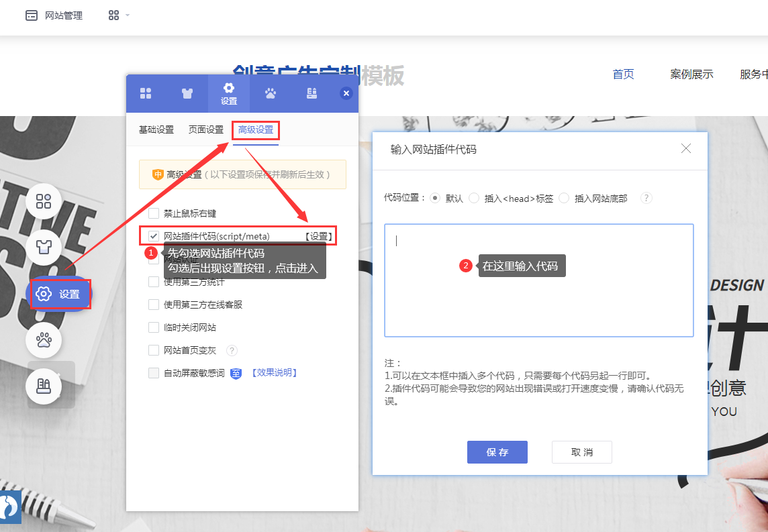This screenshot has width=768, height=532.
Task: Select the 插入网站底部 radio option
Action: [x=564, y=198]
